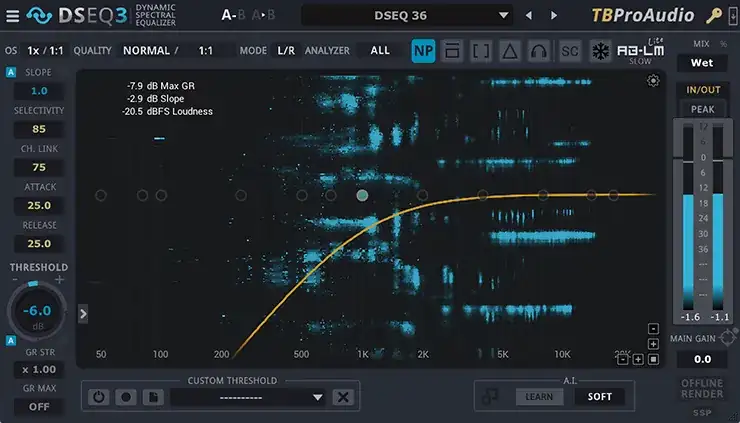Click the GR STR x 1.00 field

pyautogui.click(x=39, y=369)
